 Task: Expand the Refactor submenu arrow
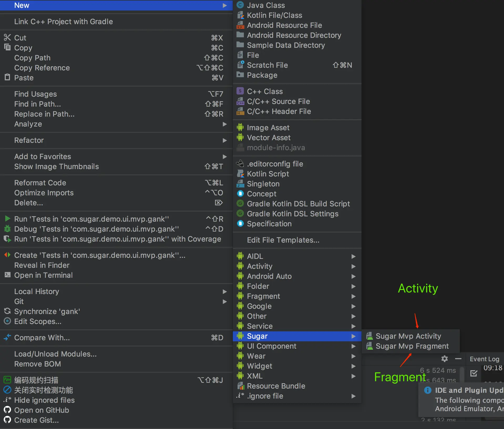coord(225,140)
